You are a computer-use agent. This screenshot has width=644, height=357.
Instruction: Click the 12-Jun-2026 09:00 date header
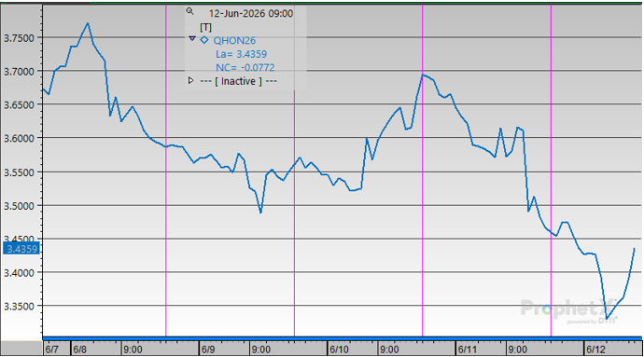click(x=251, y=13)
